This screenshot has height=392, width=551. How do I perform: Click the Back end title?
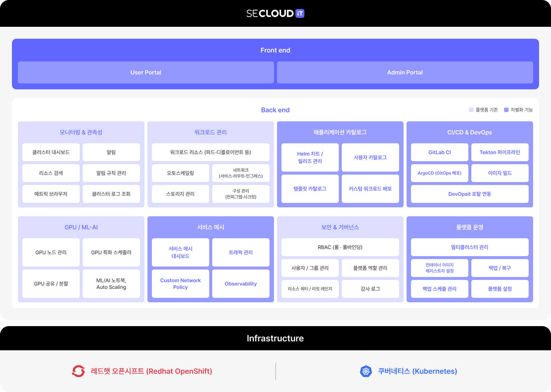point(275,110)
